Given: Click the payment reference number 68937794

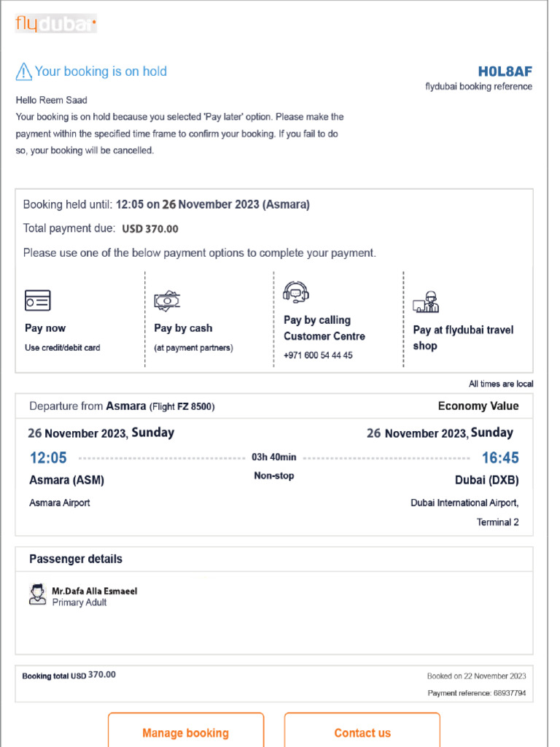Looking at the screenshot, I should pos(510,693).
